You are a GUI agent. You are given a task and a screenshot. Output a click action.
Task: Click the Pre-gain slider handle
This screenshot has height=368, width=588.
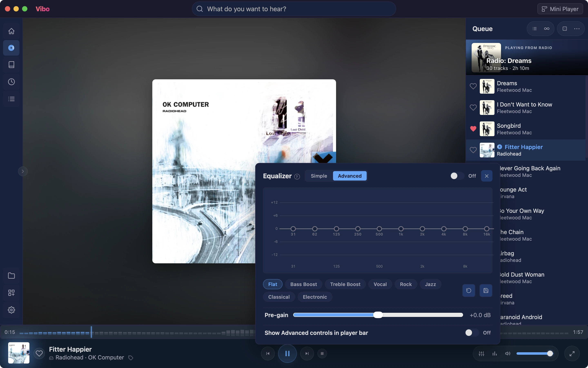pos(378,315)
